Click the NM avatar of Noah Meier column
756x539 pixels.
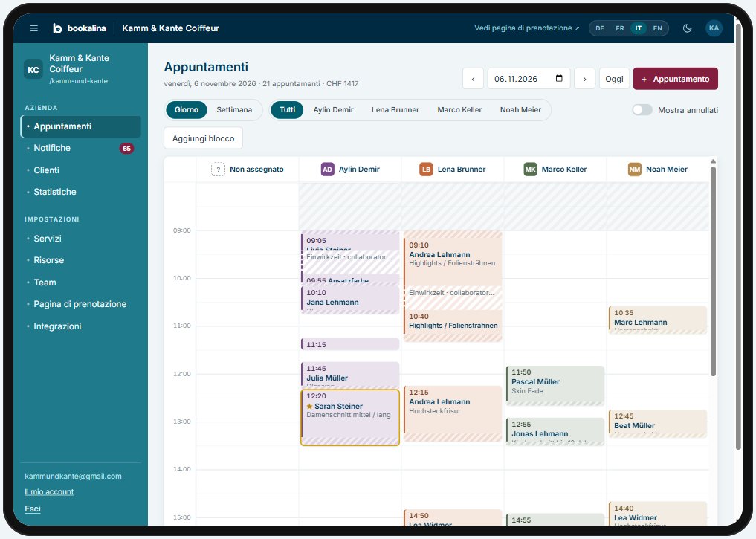tap(635, 170)
